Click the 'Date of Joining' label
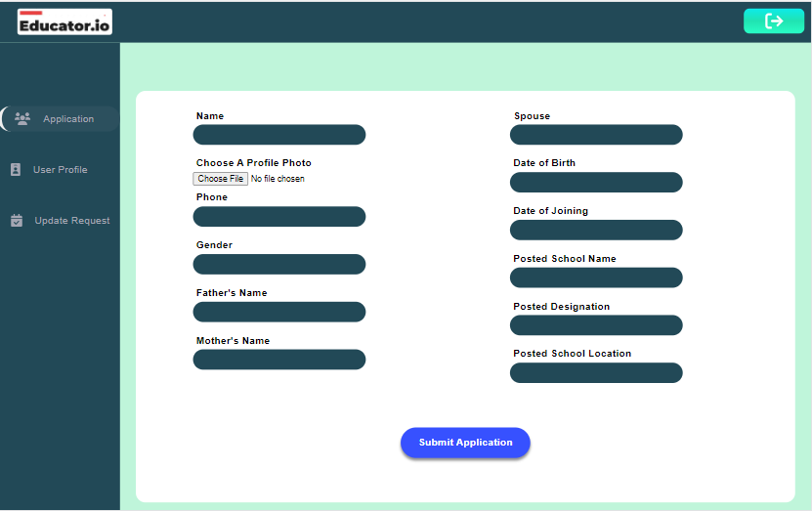The width and height of the screenshot is (812, 511). tap(550, 211)
